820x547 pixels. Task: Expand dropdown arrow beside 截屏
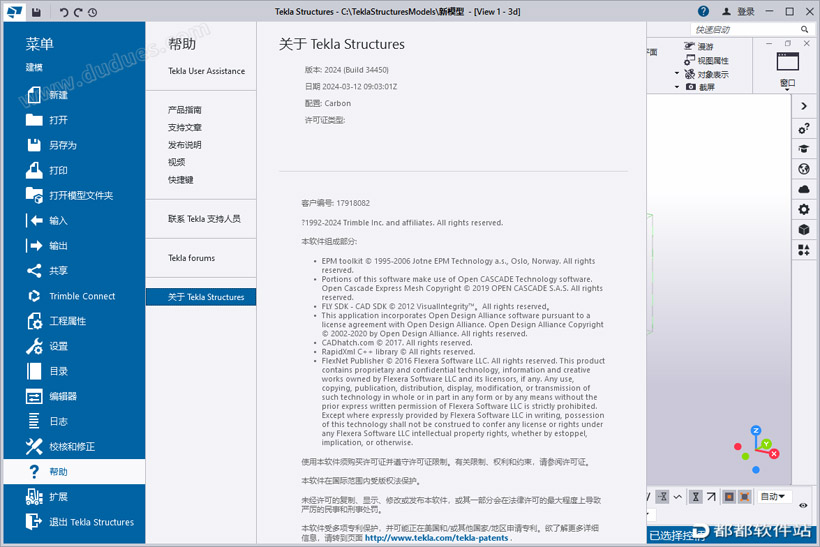677,87
